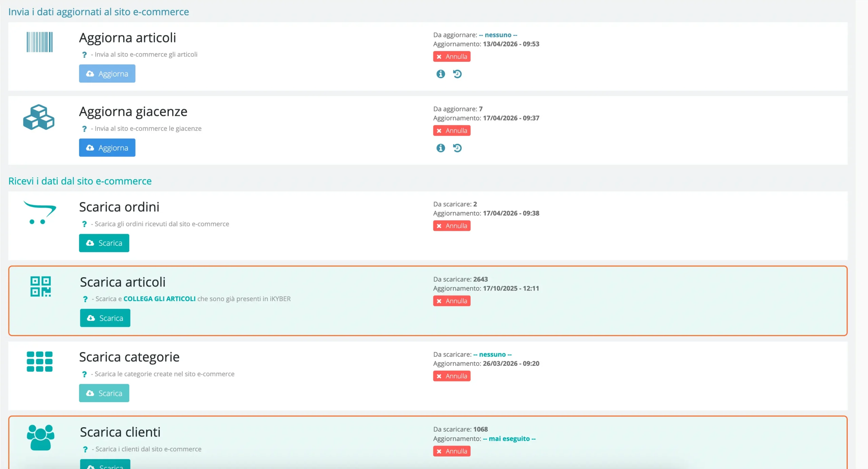This screenshot has height=469, width=868.
Task: Click the Scarica button under Scarica articoli
Action: (105, 318)
